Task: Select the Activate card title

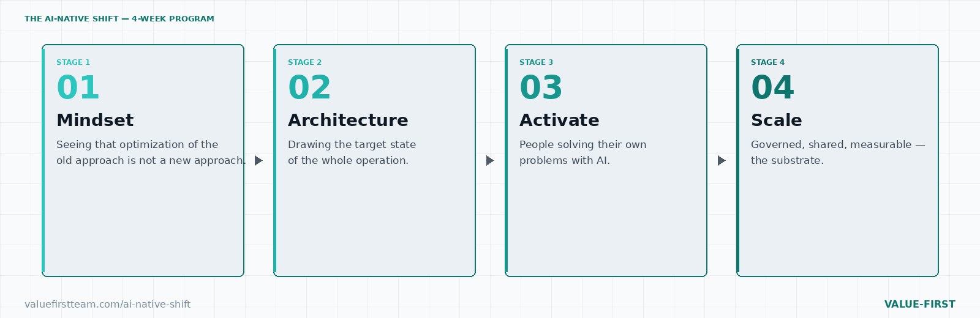Action: (x=559, y=120)
